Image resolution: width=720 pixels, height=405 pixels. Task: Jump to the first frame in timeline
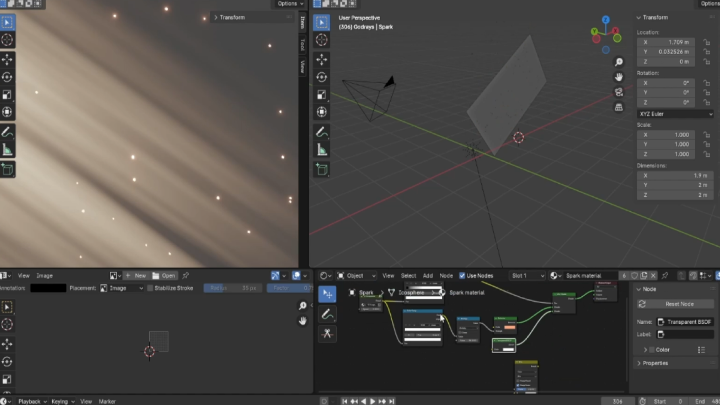pyautogui.click(x=344, y=401)
